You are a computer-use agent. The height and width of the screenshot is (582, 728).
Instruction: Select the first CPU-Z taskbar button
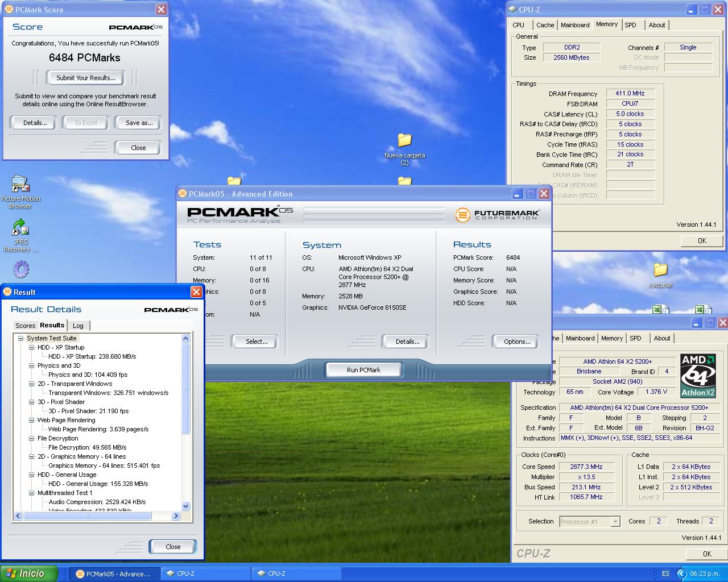[x=206, y=573]
